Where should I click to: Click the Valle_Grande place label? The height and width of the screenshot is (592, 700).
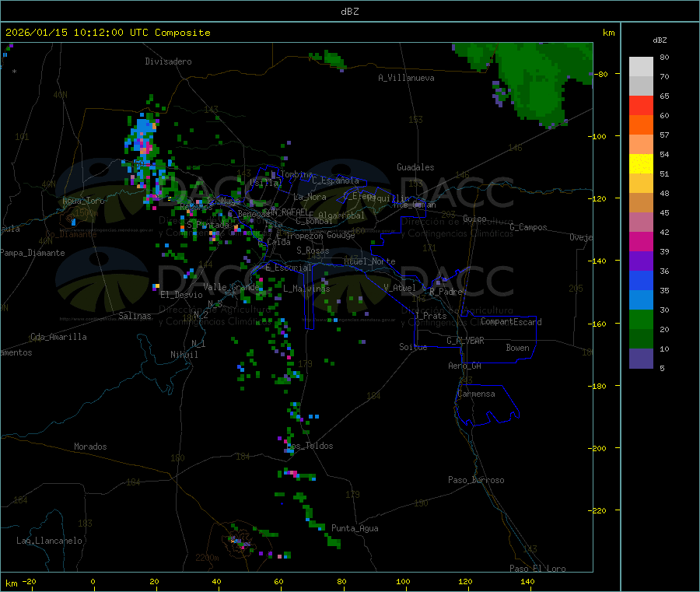click(x=231, y=287)
